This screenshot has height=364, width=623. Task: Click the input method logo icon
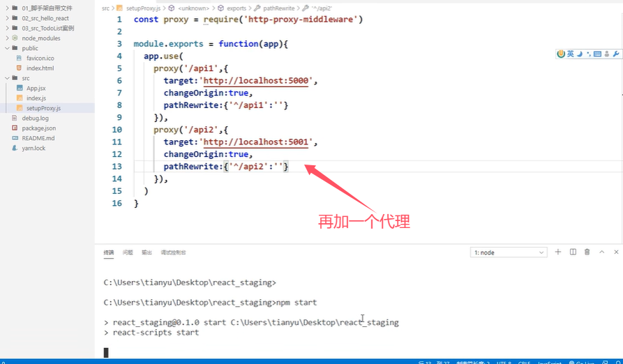[x=561, y=54]
